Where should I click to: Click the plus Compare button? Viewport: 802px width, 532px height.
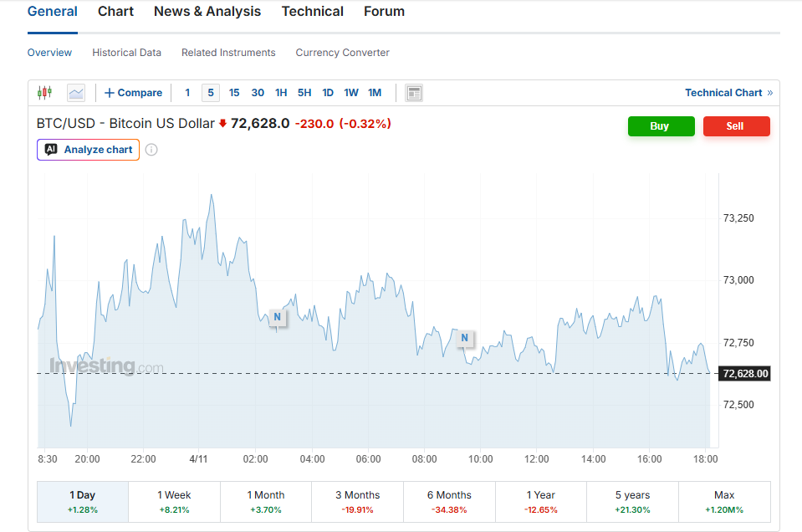[x=133, y=93]
